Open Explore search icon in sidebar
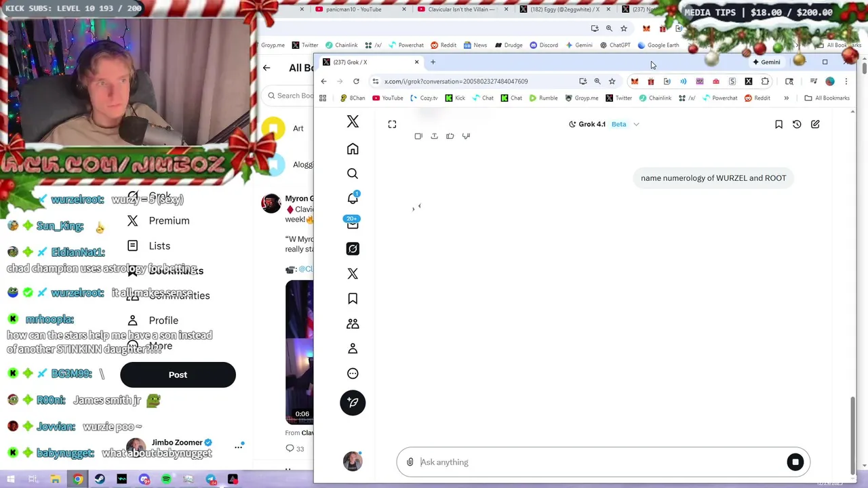 click(x=353, y=174)
